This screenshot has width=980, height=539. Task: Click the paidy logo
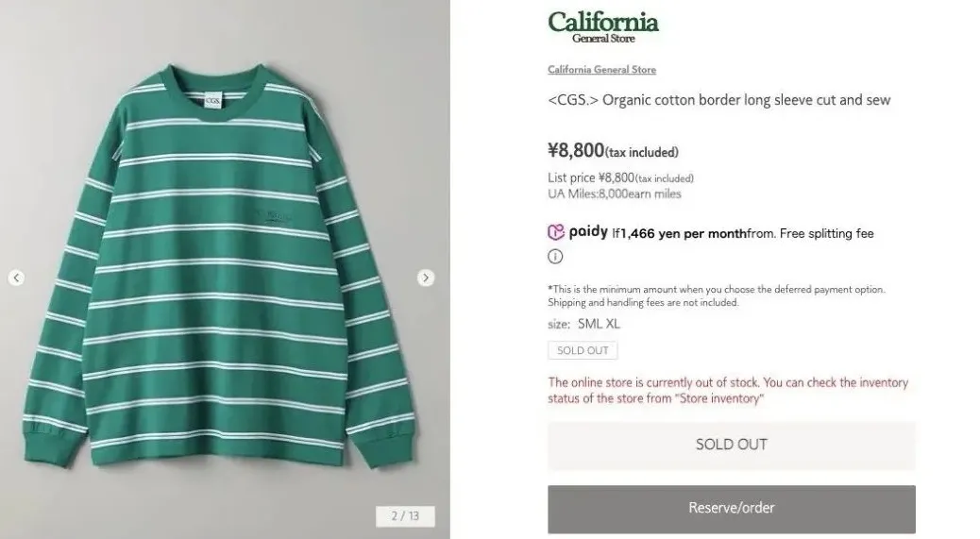pyautogui.click(x=577, y=232)
